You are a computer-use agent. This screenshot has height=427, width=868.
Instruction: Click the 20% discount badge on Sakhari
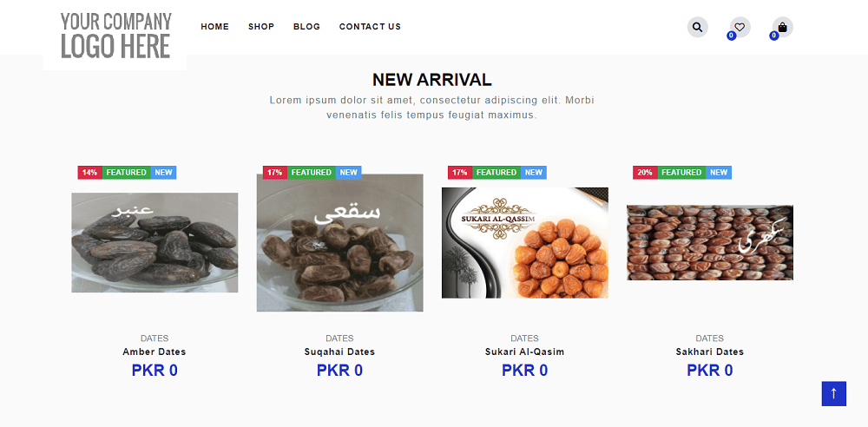[x=645, y=172]
